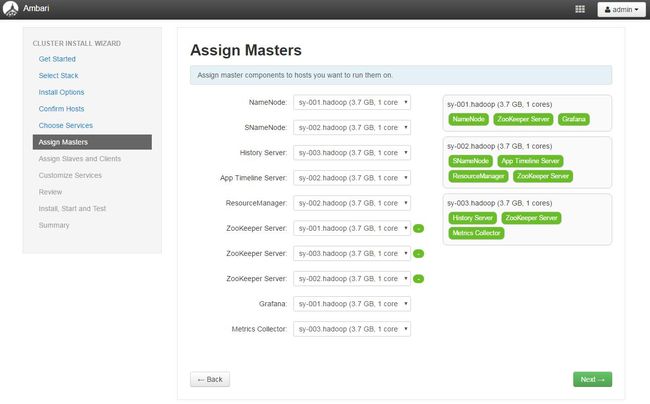
Task: Click the Next button
Action: click(592, 380)
